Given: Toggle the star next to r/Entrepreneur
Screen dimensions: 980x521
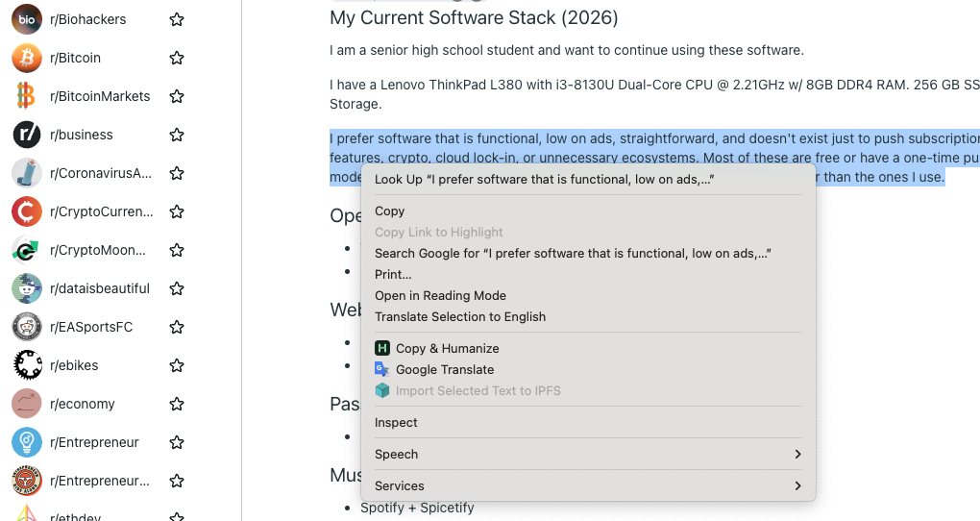Looking at the screenshot, I should (x=177, y=442).
